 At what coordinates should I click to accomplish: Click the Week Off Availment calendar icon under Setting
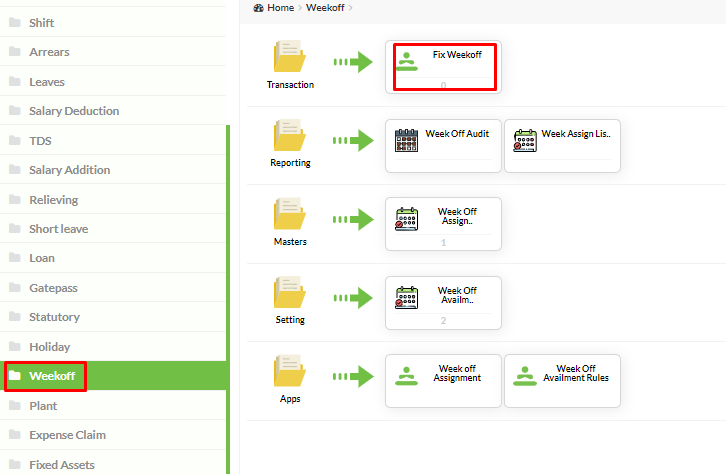407,297
